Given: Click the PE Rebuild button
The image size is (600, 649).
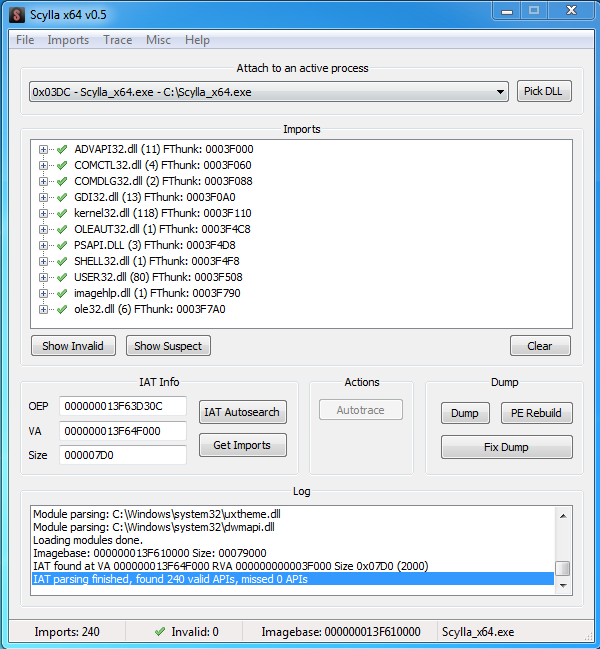Looking at the screenshot, I should [537, 413].
